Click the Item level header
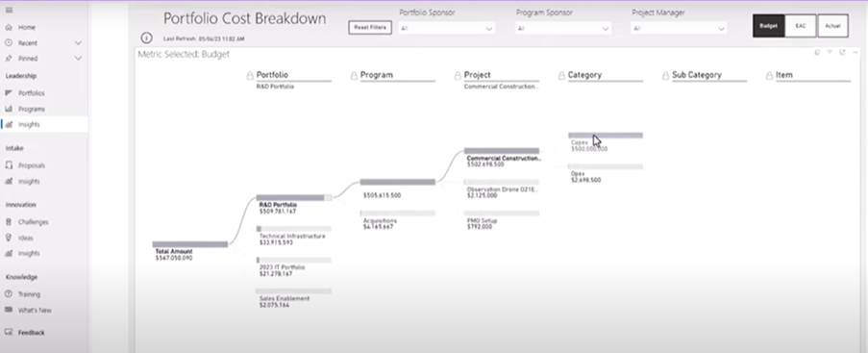The height and width of the screenshot is (353, 868). pyautogui.click(x=783, y=75)
